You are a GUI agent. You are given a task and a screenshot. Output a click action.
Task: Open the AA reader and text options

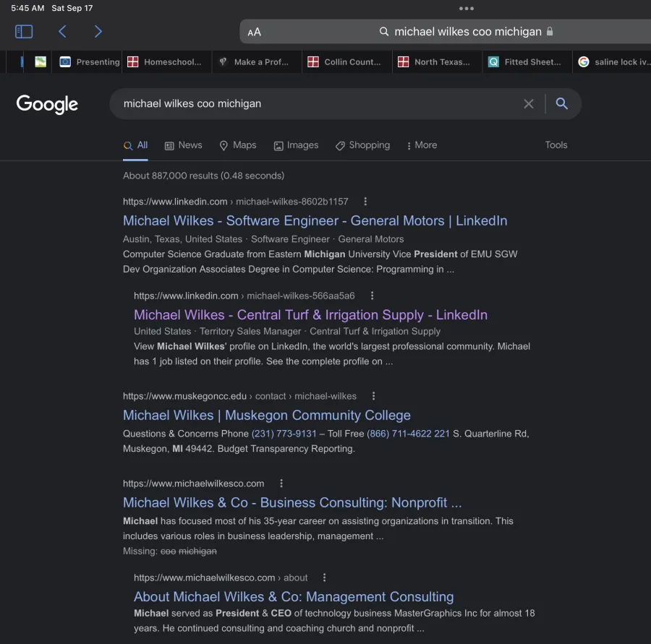coord(254,32)
